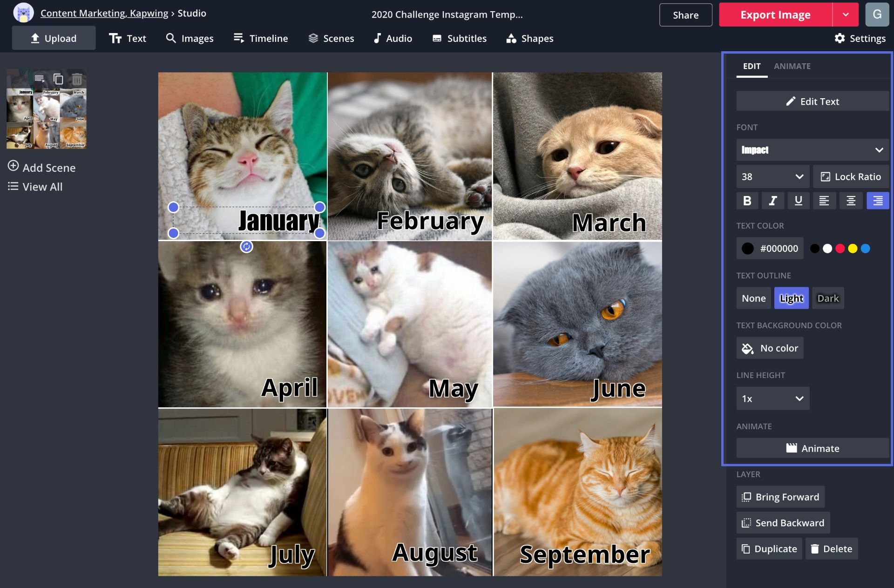Click the Bold formatting icon
This screenshot has width=894, height=588.
pos(747,201)
